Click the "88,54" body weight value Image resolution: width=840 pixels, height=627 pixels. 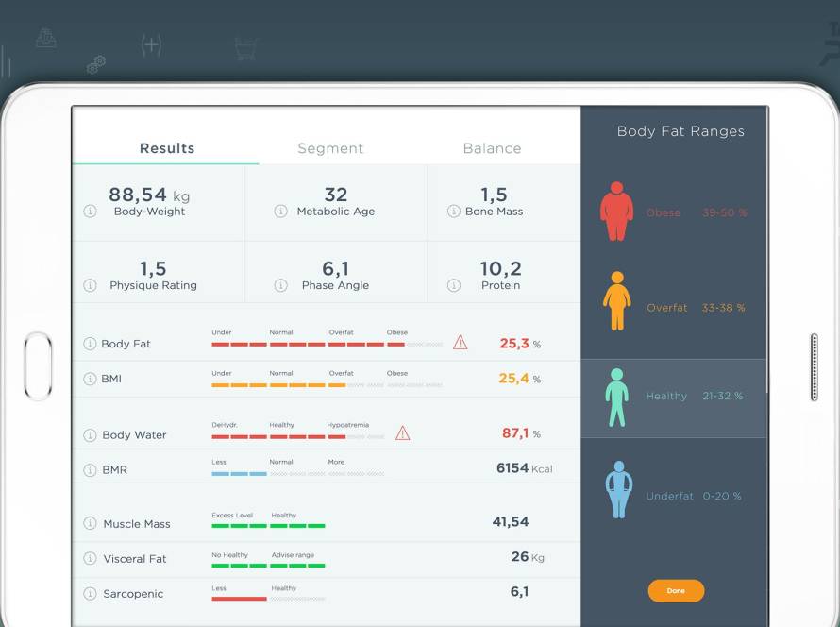point(138,195)
